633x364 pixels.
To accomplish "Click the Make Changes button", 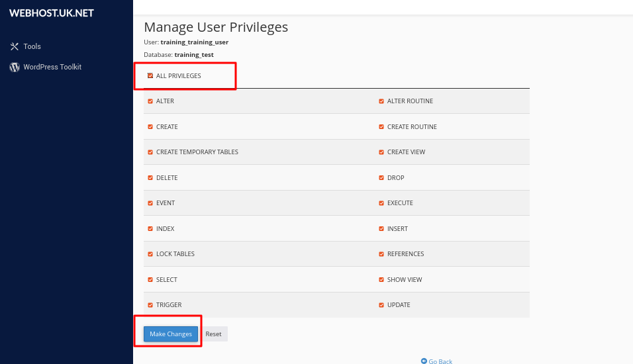I will (171, 334).
